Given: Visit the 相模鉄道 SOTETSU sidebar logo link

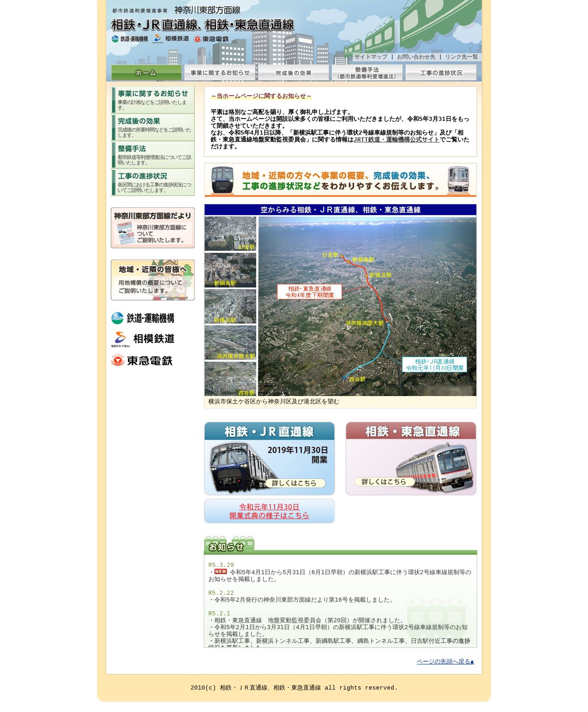Looking at the screenshot, I should point(143,339).
